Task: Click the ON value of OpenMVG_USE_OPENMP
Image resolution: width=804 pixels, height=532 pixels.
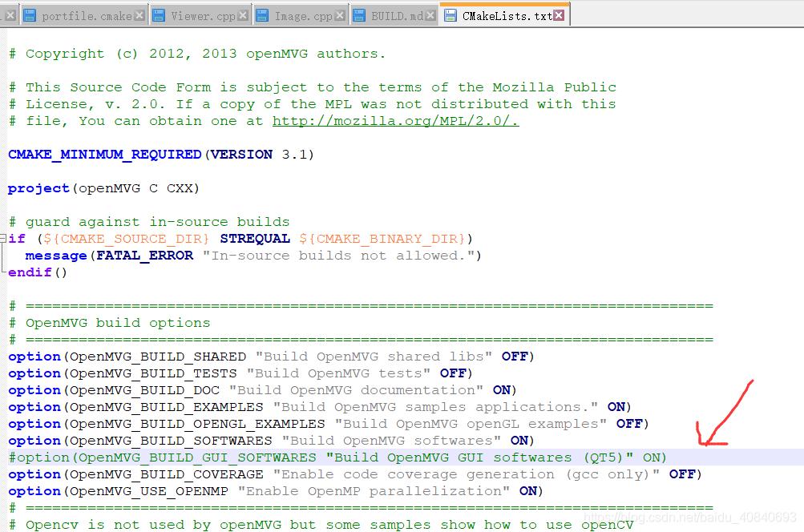Action: (x=527, y=491)
